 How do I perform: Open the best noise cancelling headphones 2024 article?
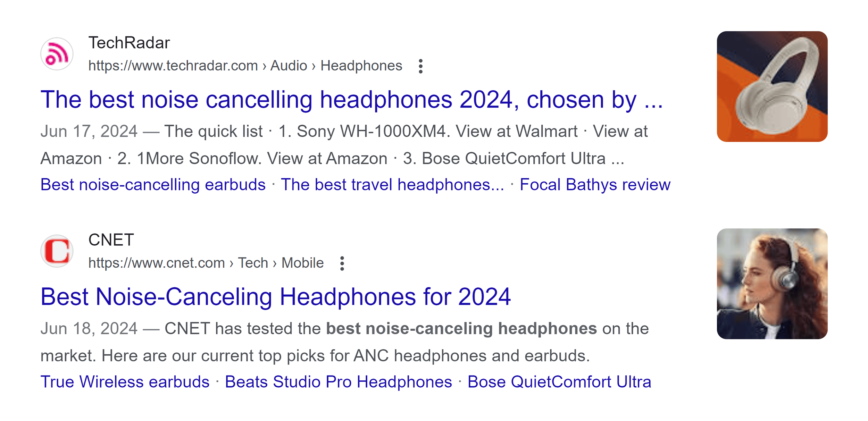(x=353, y=100)
